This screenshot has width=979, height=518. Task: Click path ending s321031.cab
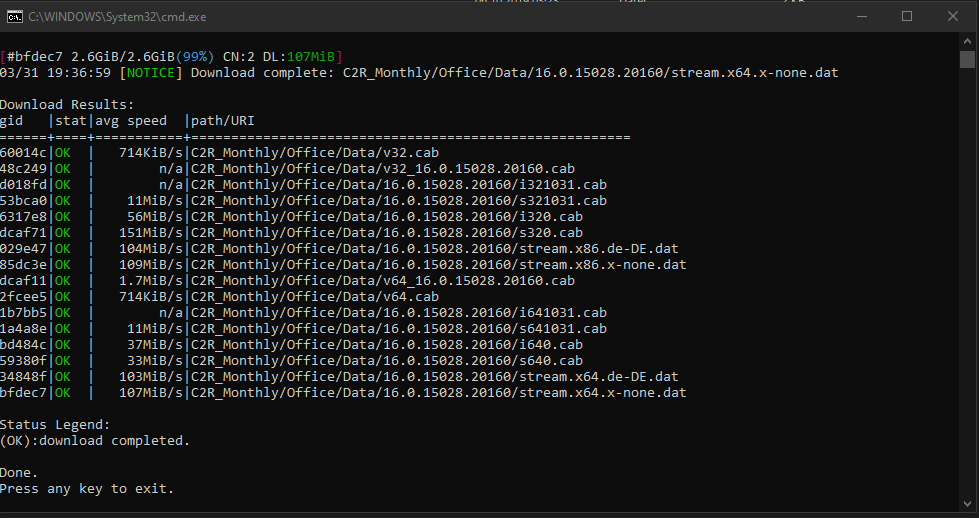(x=399, y=201)
